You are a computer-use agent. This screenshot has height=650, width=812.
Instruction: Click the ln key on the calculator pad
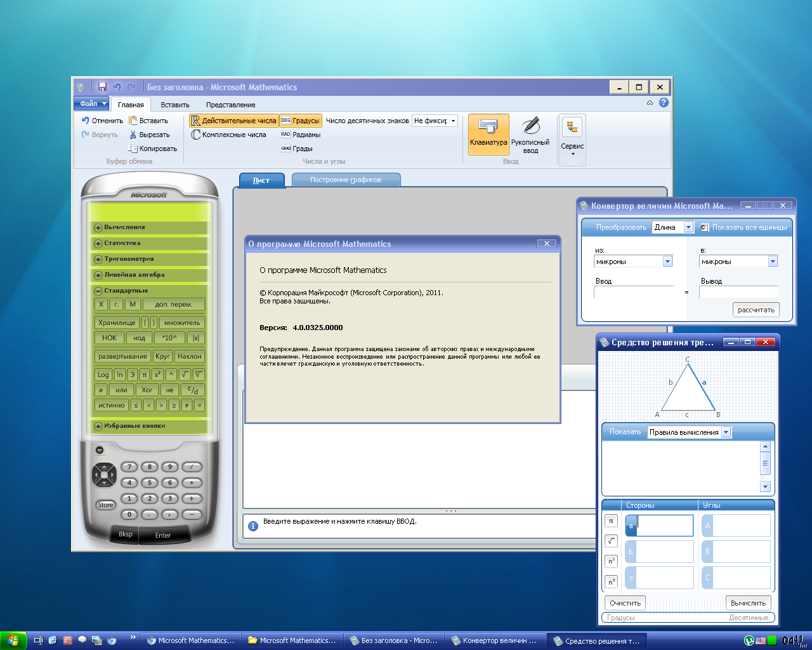pos(119,375)
